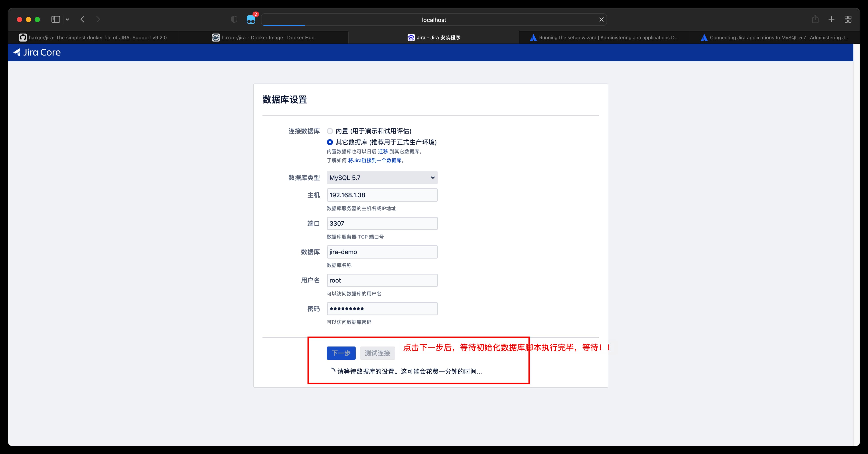Click the 下一步 button
868x454 pixels.
point(341,353)
